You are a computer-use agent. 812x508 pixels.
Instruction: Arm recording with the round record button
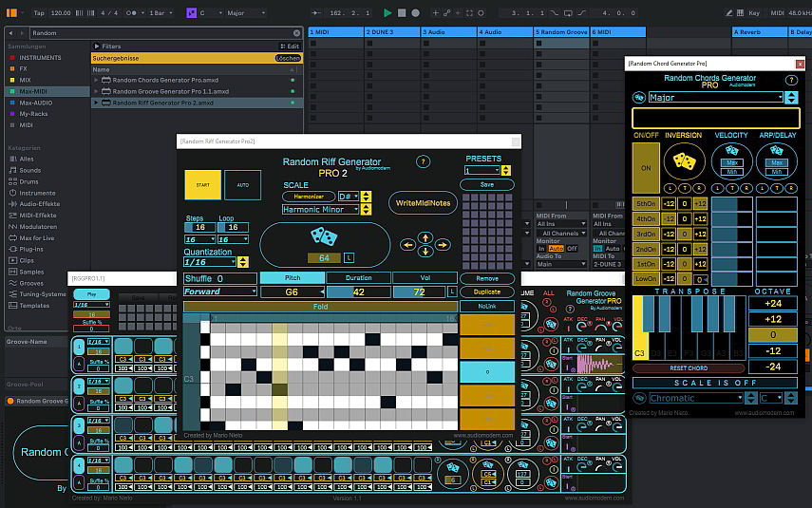coord(415,13)
